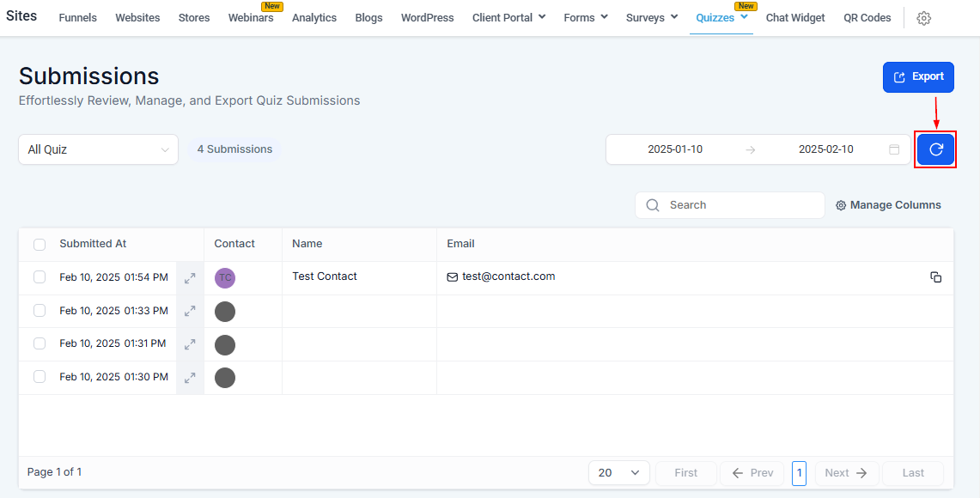The width and height of the screenshot is (980, 498).
Task: Expand the 01:54 PM submission details
Action: [190, 278]
